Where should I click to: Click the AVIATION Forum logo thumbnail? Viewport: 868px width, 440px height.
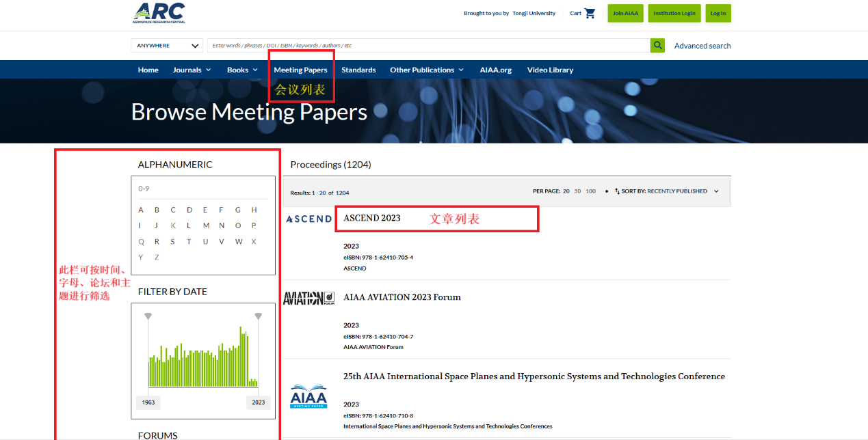pyautogui.click(x=308, y=298)
